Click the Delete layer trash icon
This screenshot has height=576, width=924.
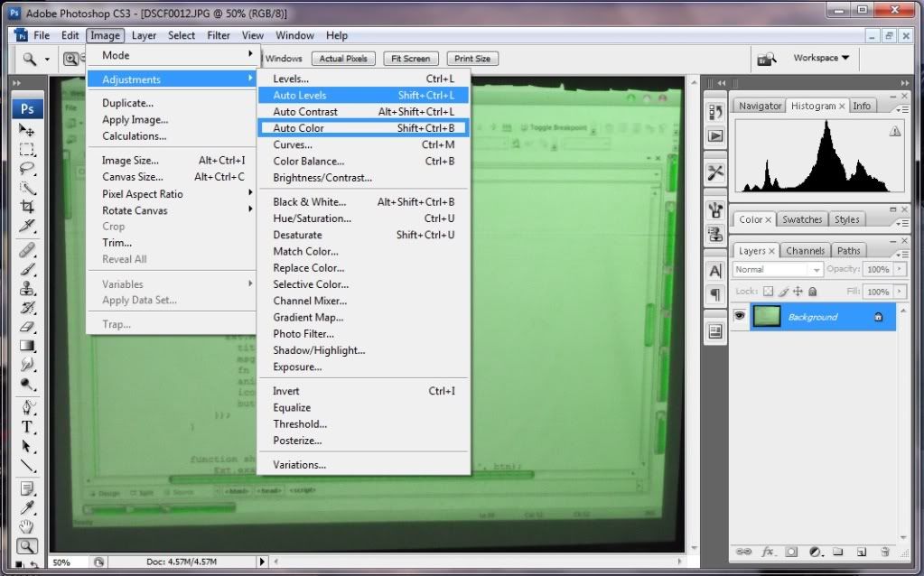pos(884,551)
